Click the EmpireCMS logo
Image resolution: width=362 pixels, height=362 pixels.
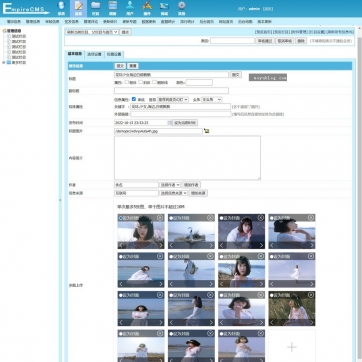coord(26,9)
